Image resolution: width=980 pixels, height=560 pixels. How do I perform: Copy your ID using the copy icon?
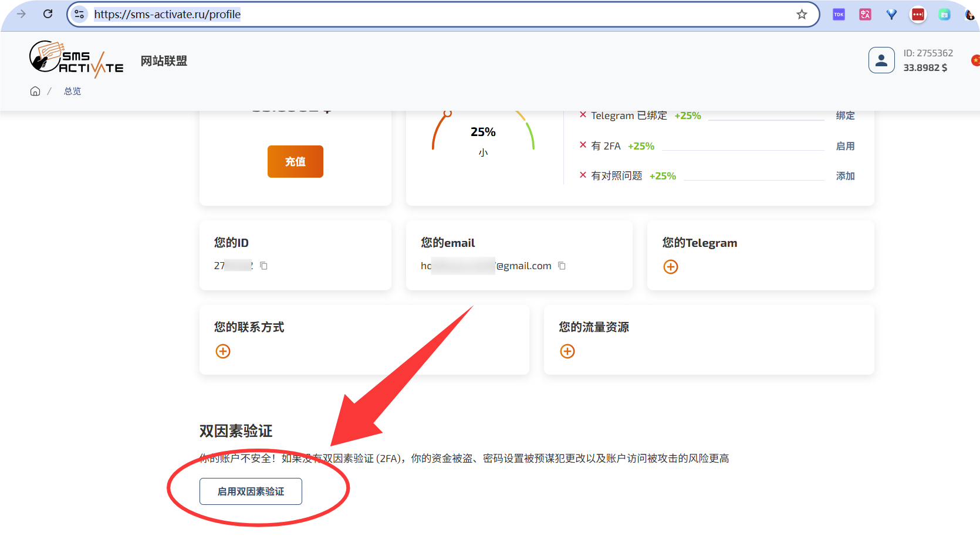(263, 265)
